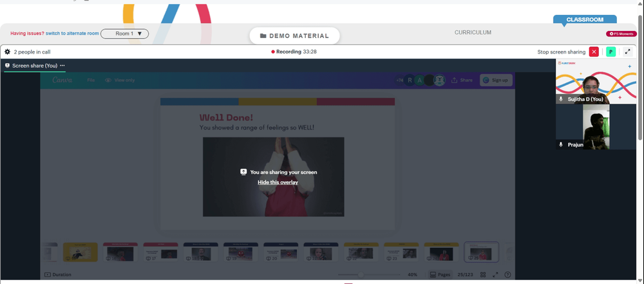This screenshot has width=644, height=284.
Task: Click Canva fullscreen present icon
Action: tap(495, 274)
